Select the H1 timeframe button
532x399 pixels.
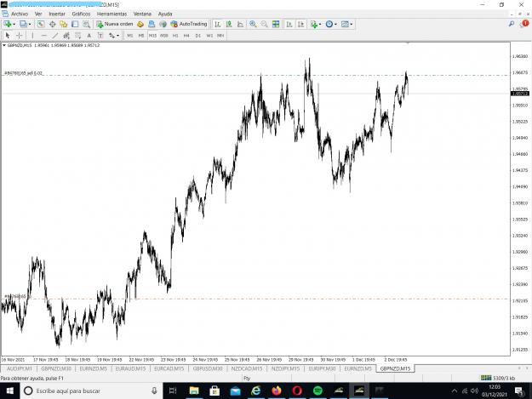point(175,36)
